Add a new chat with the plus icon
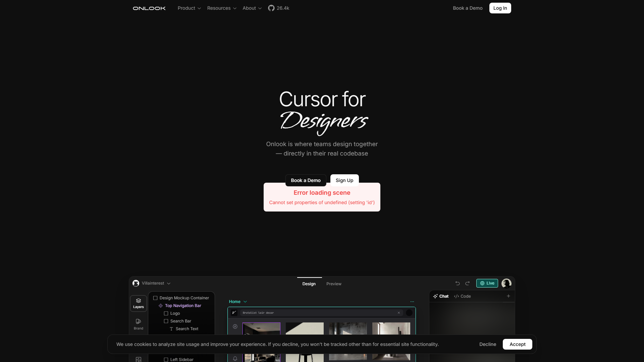Screen dimensions: 644x362 point(508,296)
